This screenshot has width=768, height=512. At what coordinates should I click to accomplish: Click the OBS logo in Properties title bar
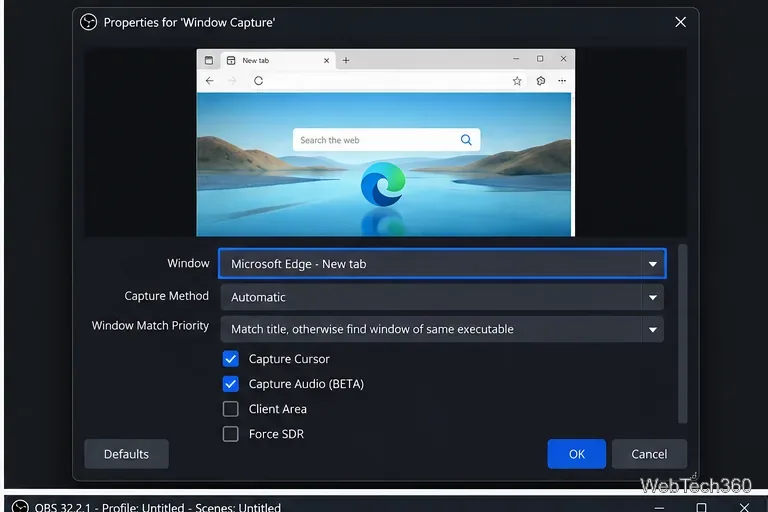coord(89,22)
